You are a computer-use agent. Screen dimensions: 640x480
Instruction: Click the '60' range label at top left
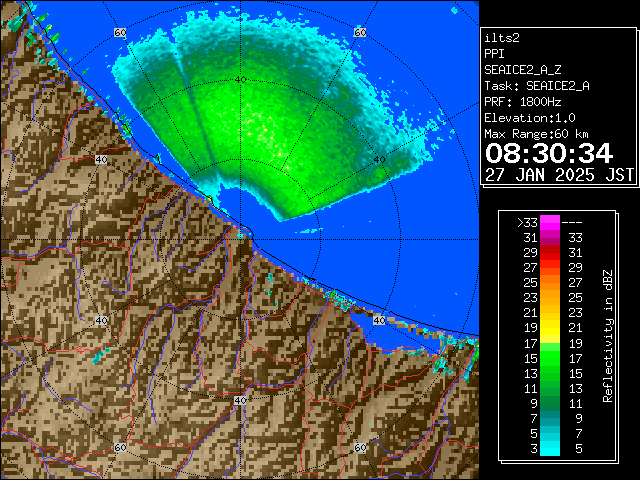(x=120, y=32)
